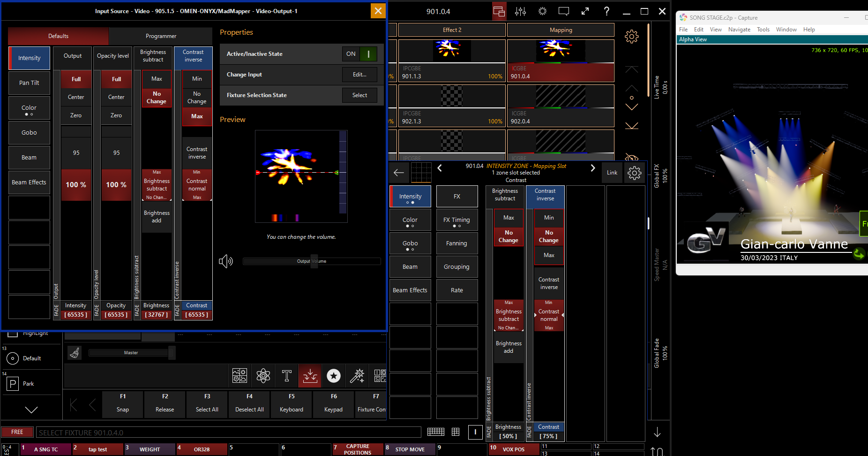Image resolution: width=868 pixels, height=456 pixels.
Task: Open Navigate menu in Capture window
Action: click(739, 30)
